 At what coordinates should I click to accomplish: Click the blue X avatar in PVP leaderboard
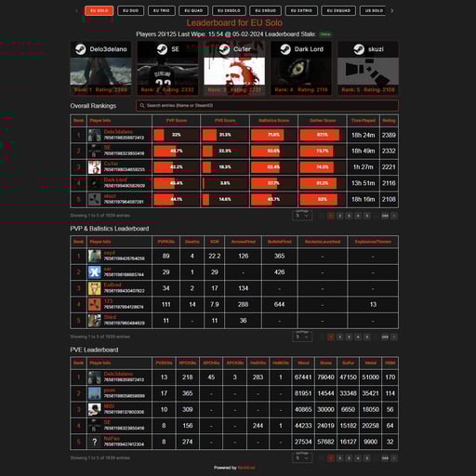(95, 272)
